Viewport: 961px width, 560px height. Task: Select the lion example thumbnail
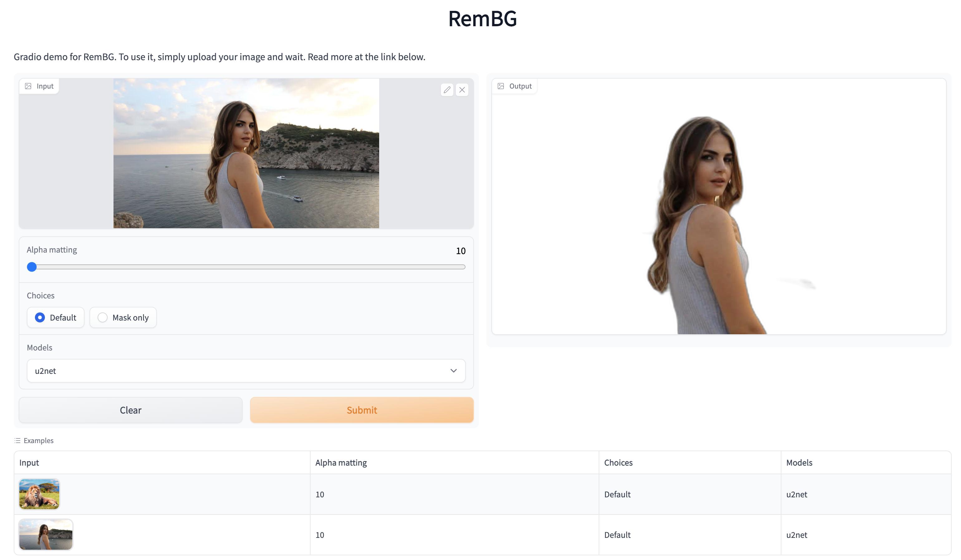click(39, 494)
